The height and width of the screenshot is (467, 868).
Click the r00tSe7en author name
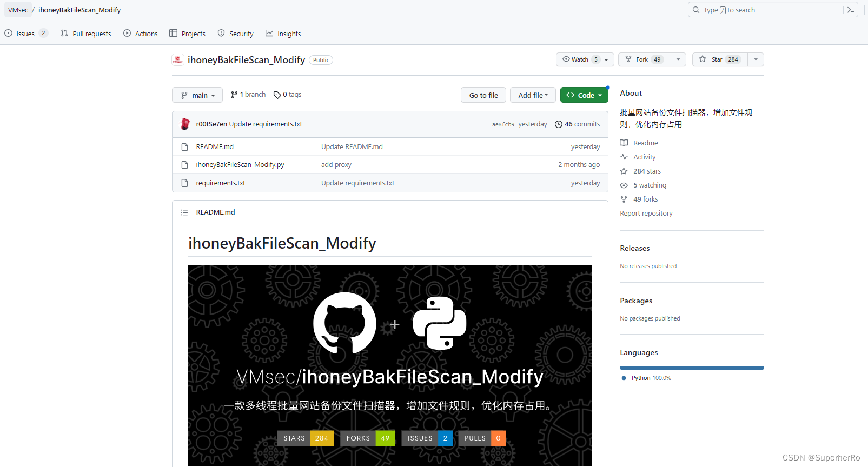211,124
